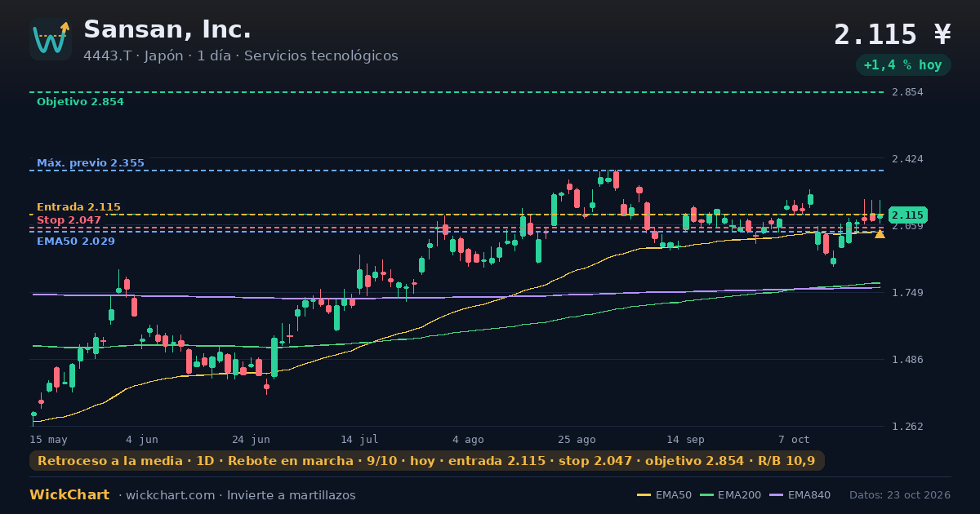Click the 1.749 price axis value
The width and height of the screenshot is (980, 514).
point(907,293)
